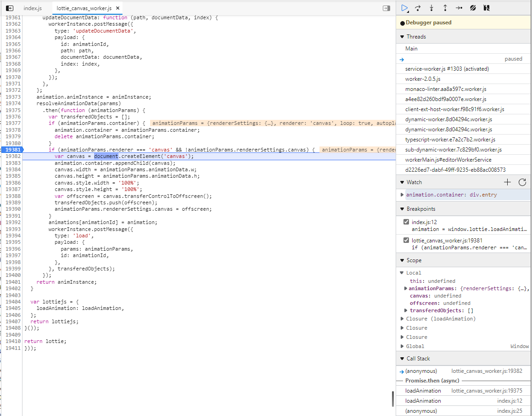
Task: Click line number 19382 in the gutter
Action: (x=13, y=157)
